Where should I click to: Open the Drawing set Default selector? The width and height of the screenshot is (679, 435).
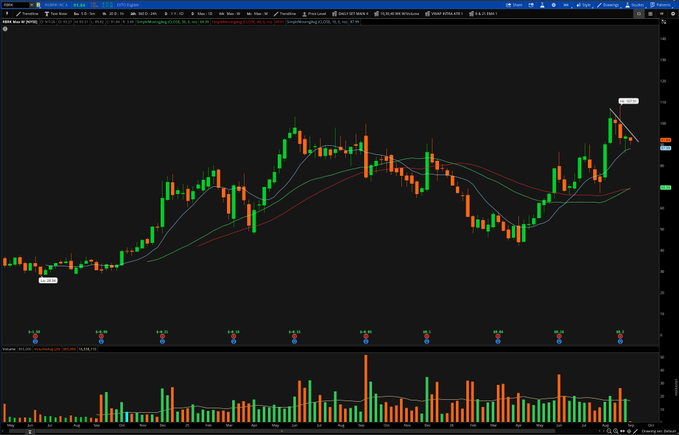659,431
